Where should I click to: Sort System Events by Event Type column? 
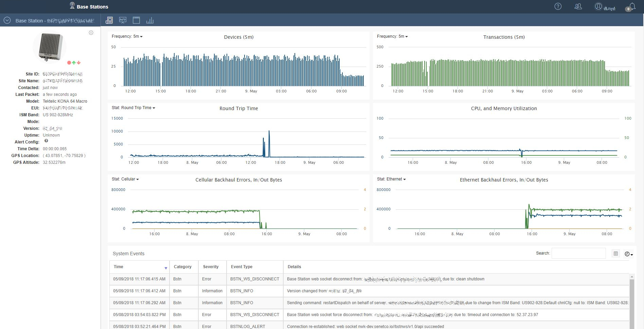[x=255, y=267]
